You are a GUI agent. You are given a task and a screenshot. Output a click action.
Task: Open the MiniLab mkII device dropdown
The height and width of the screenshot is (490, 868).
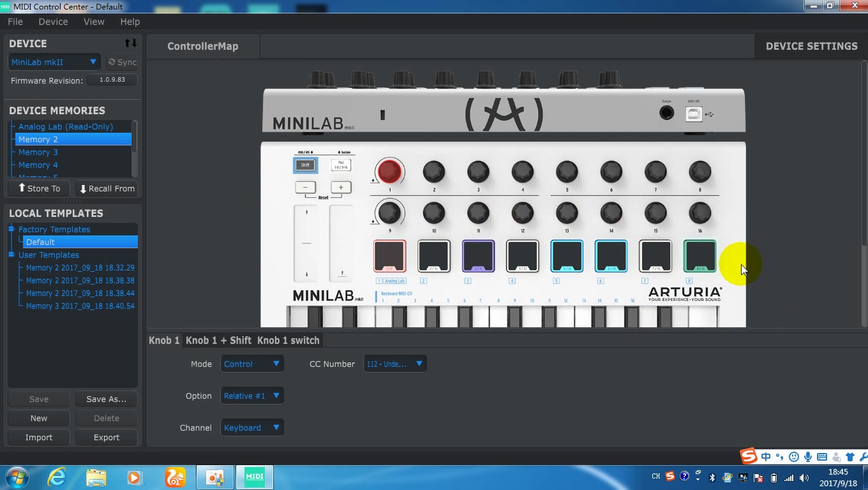pyautogui.click(x=54, y=62)
